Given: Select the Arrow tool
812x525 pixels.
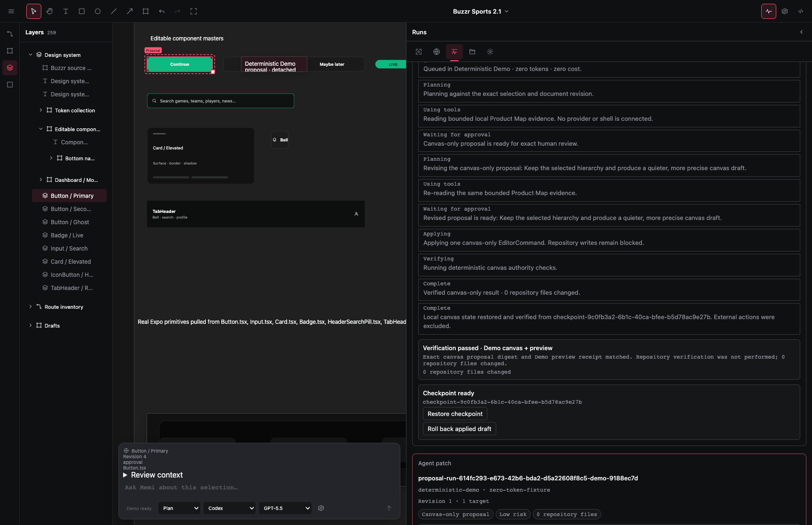Looking at the screenshot, I should [130, 11].
